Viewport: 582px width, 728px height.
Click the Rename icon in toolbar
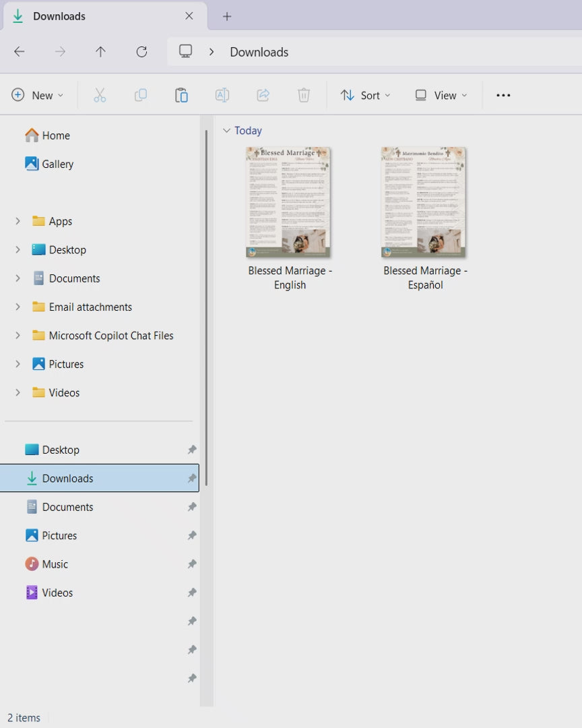(x=222, y=96)
